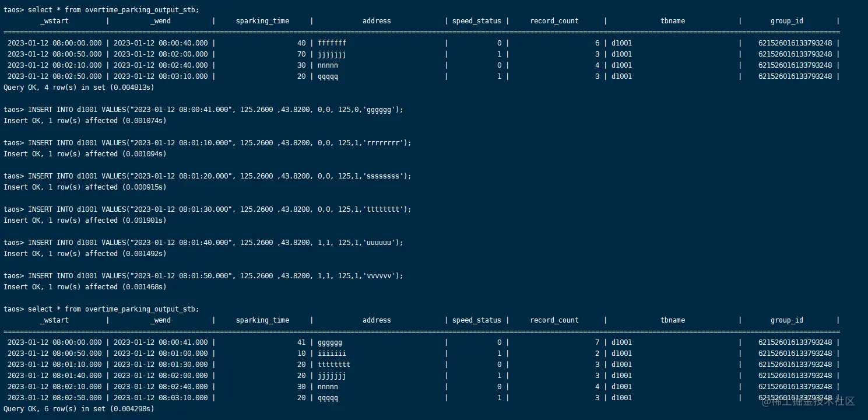Click record_count 7 in the result table
The width and height of the screenshot is (868, 420).
point(597,342)
